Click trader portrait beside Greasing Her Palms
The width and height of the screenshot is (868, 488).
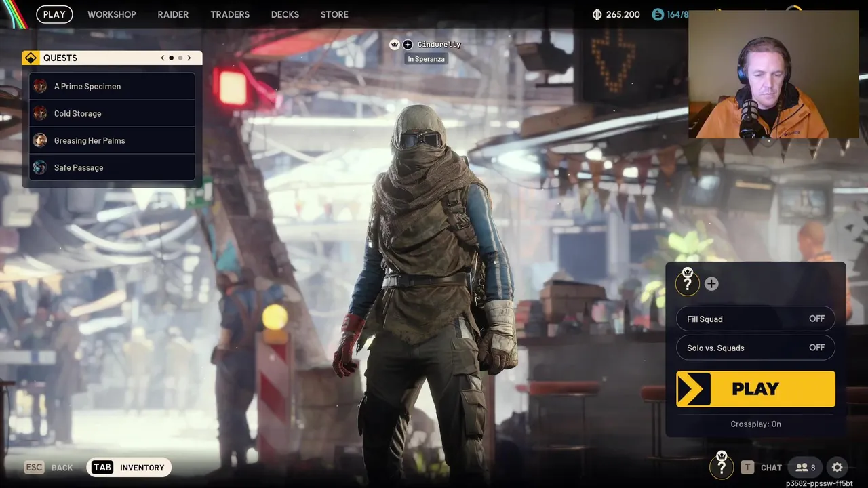point(40,140)
